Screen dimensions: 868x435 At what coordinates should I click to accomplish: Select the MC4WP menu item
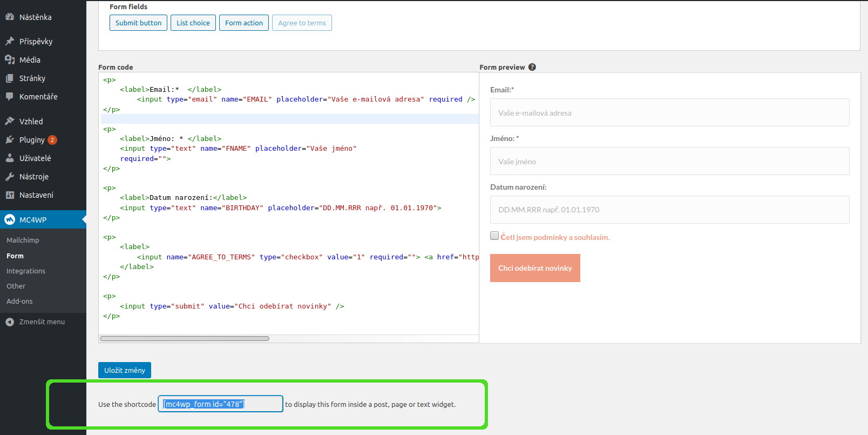(43, 219)
